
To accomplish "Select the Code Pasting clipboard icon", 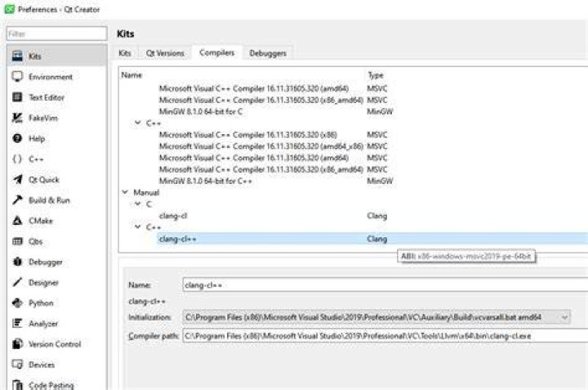I will 17,385.
